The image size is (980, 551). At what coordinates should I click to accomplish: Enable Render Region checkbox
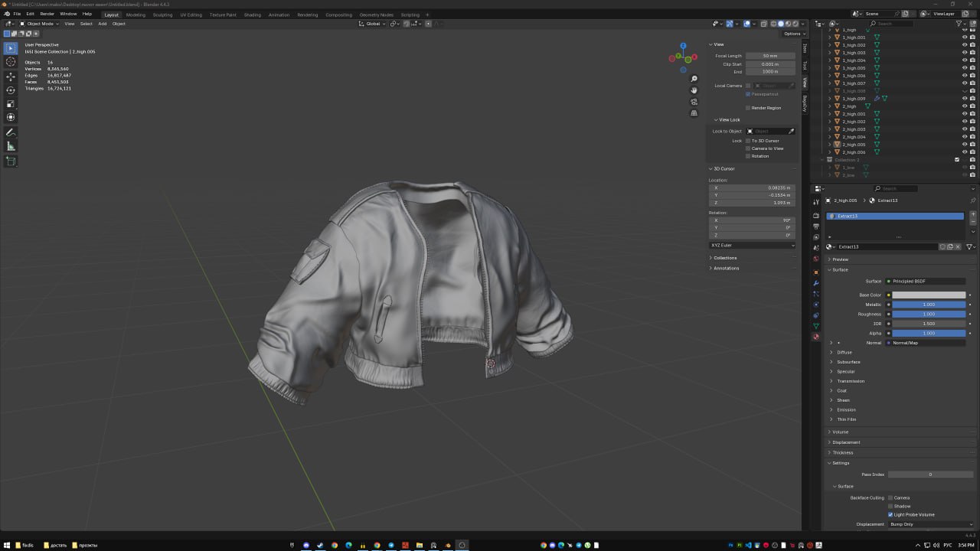point(748,108)
